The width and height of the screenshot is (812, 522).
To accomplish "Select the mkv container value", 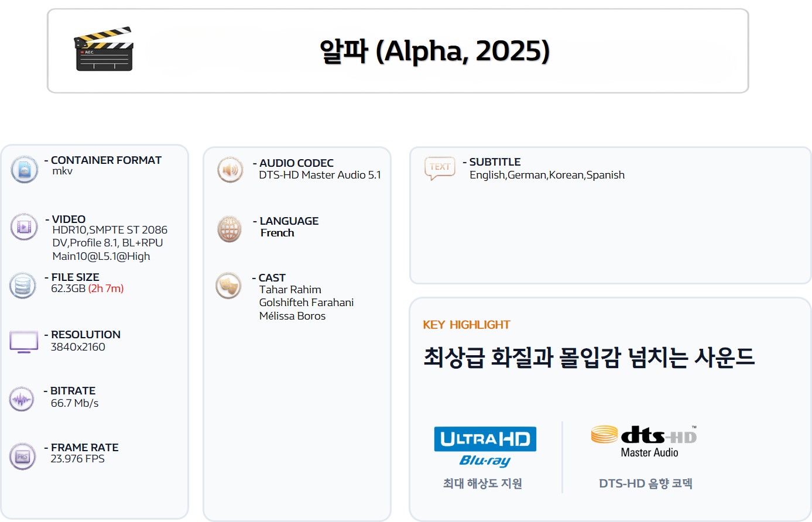I will coord(63,171).
